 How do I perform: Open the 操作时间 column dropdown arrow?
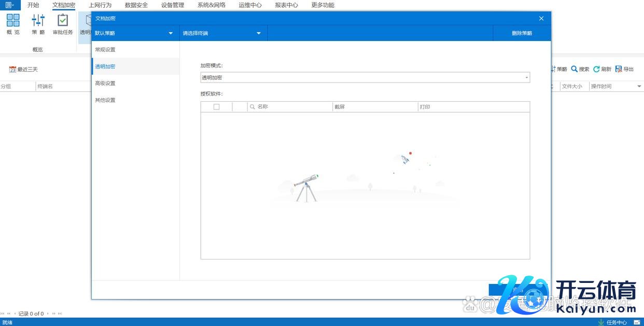[639, 87]
